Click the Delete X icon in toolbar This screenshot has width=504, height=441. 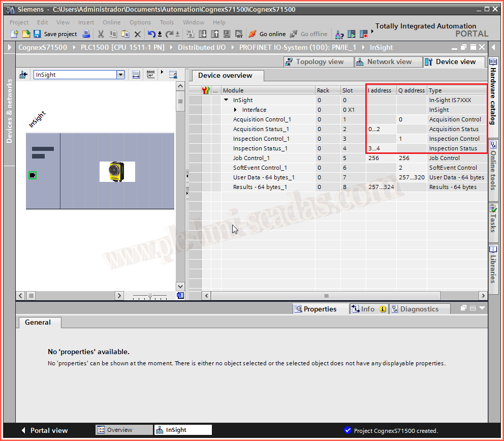137,34
